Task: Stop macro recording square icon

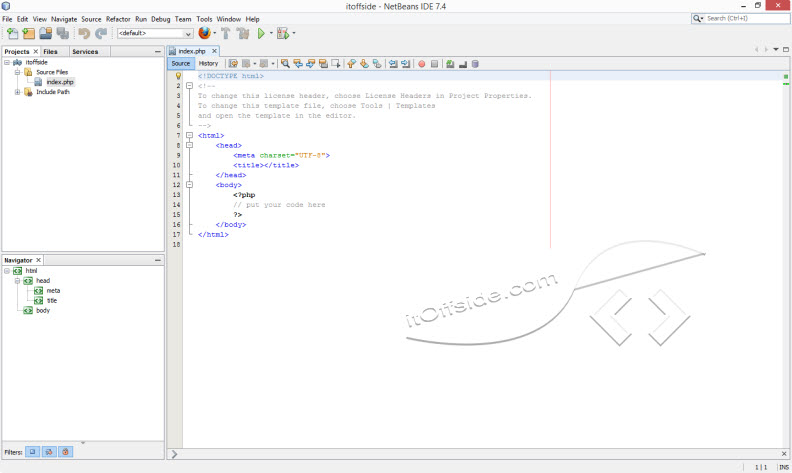Action: point(434,64)
